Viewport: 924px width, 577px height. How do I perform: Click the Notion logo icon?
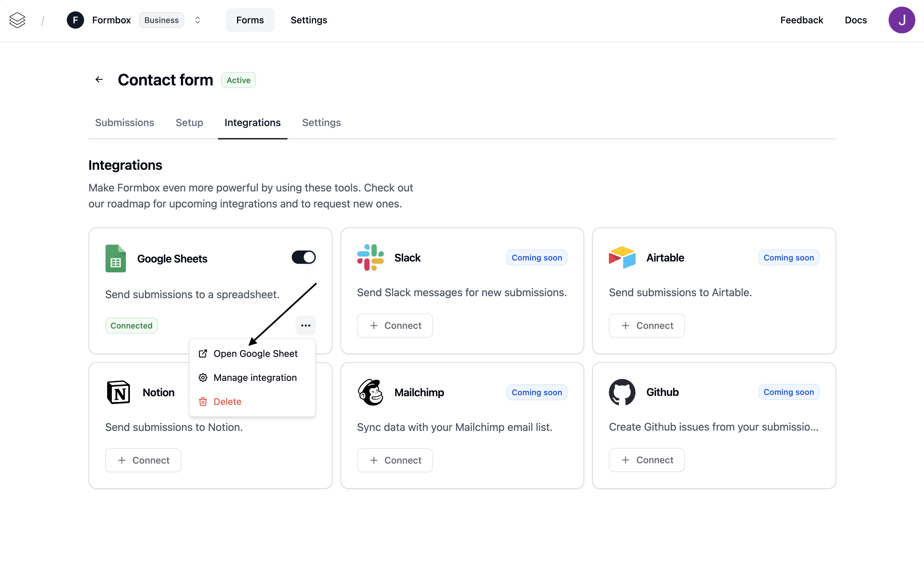[119, 392]
